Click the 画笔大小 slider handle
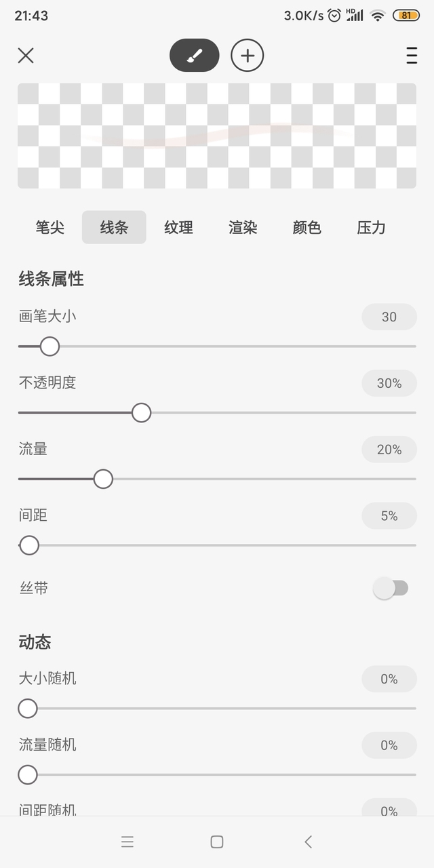The height and width of the screenshot is (868, 434). coord(50,347)
